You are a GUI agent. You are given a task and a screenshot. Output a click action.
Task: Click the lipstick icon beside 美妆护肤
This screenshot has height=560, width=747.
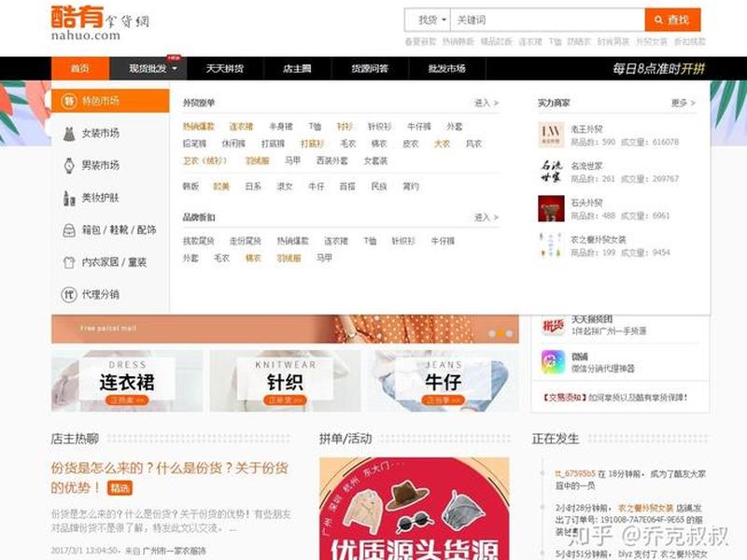[69, 198]
